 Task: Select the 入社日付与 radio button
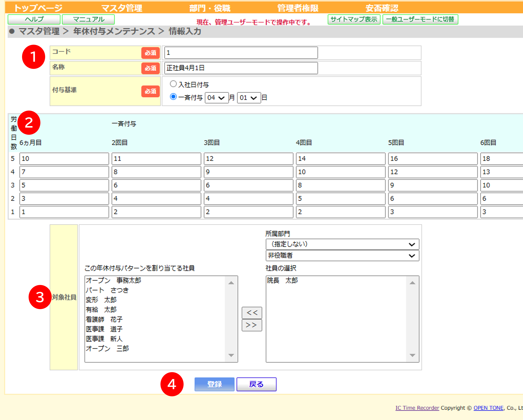point(173,84)
